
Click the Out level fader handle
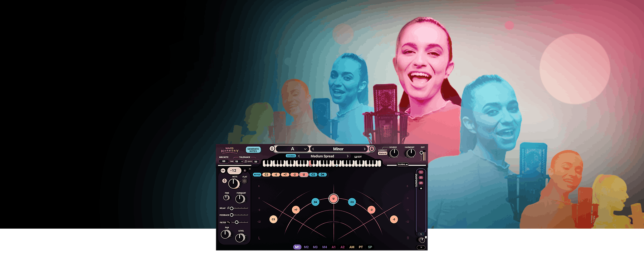pos(421,153)
